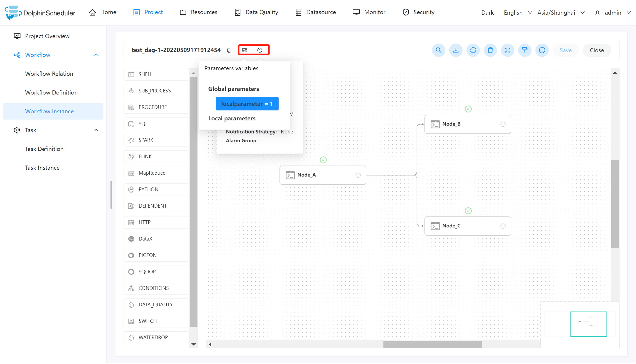Click the canvas horizontal scrollbar thumb
Image resolution: width=636 pixels, height=364 pixels.
[432, 344]
